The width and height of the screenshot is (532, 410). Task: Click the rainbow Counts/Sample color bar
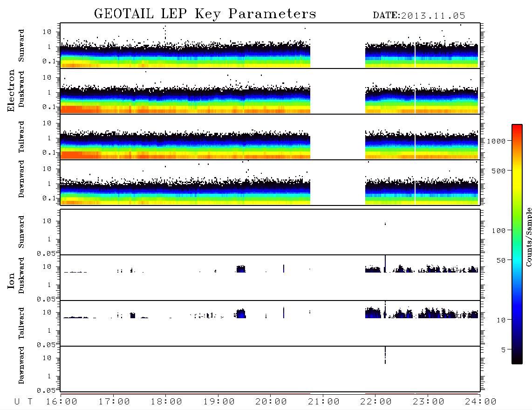[x=517, y=245]
